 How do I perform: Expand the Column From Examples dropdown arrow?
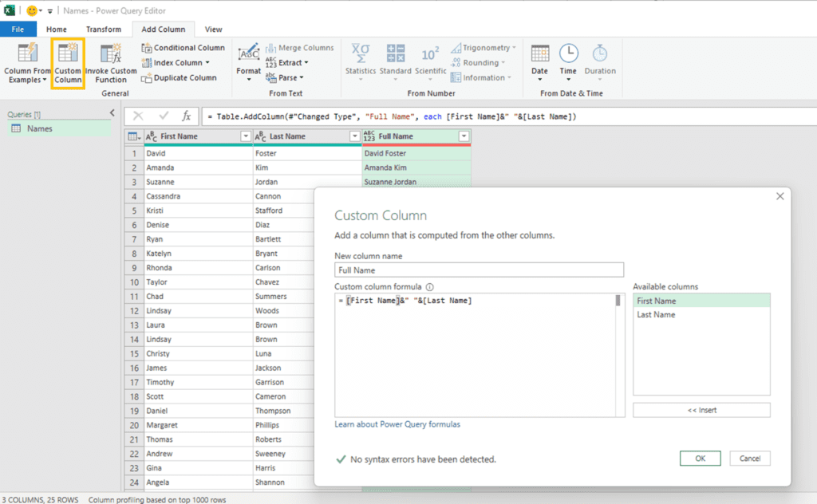coord(45,81)
